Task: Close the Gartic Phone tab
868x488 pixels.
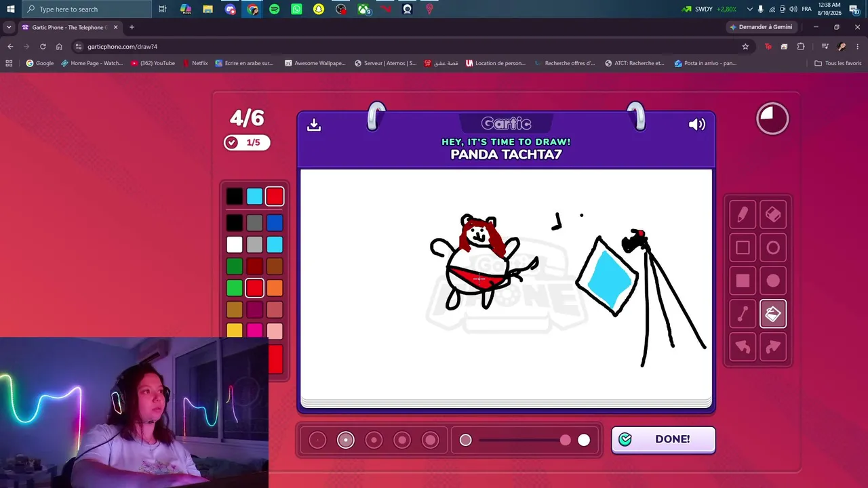Action: [115, 27]
